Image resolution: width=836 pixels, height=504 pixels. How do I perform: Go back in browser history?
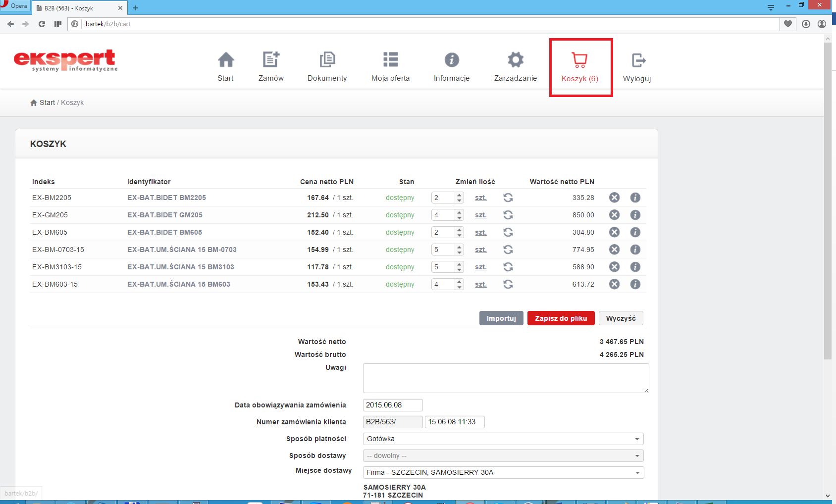click(x=10, y=24)
